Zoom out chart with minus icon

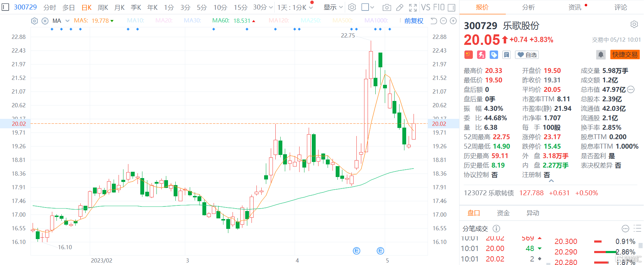coord(443,21)
